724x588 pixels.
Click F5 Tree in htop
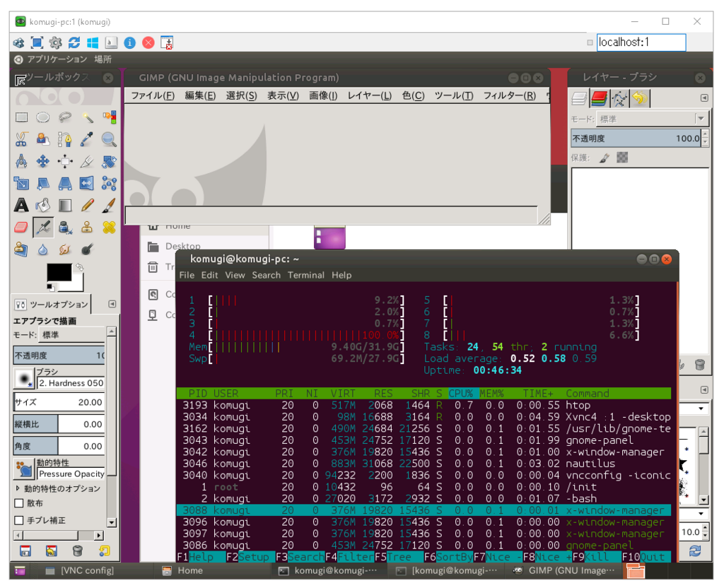point(393,557)
